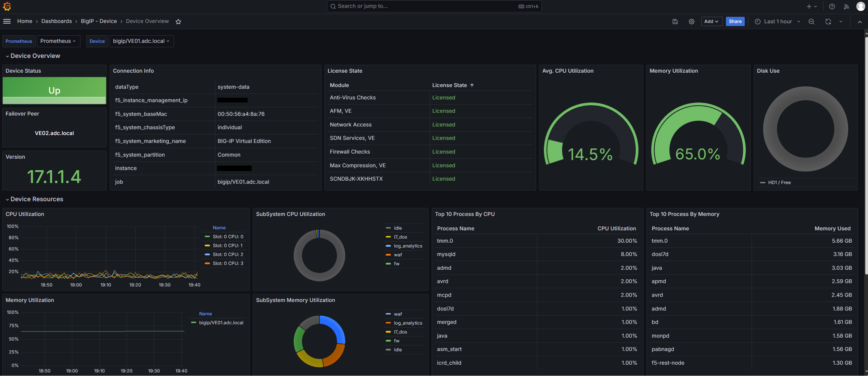Sort by Memory Used column header
Image resolution: width=868 pixels, height=376 pixels.
(832, 229)
